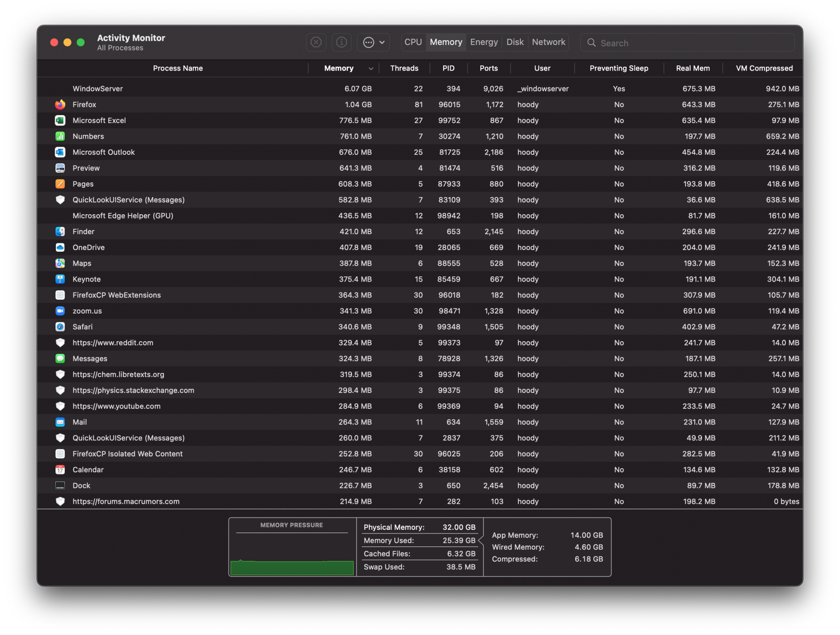Click the zoom.us process icon
This screenshot has width=840, height=635.
tap(60, 311)
